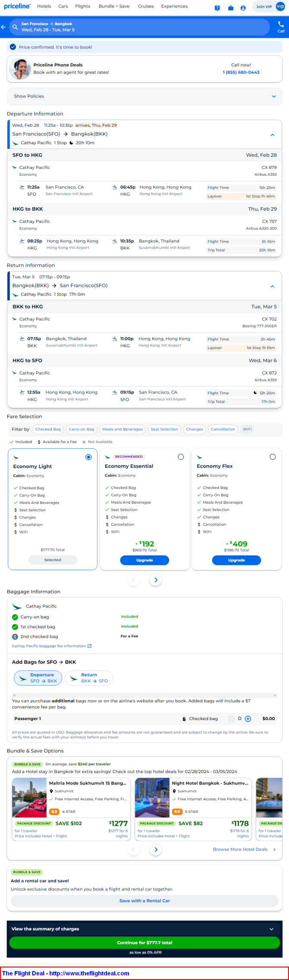289x980 pixels.
Task: Open Cathay Pacific baggage fee information link
Action: coord(49,646)
